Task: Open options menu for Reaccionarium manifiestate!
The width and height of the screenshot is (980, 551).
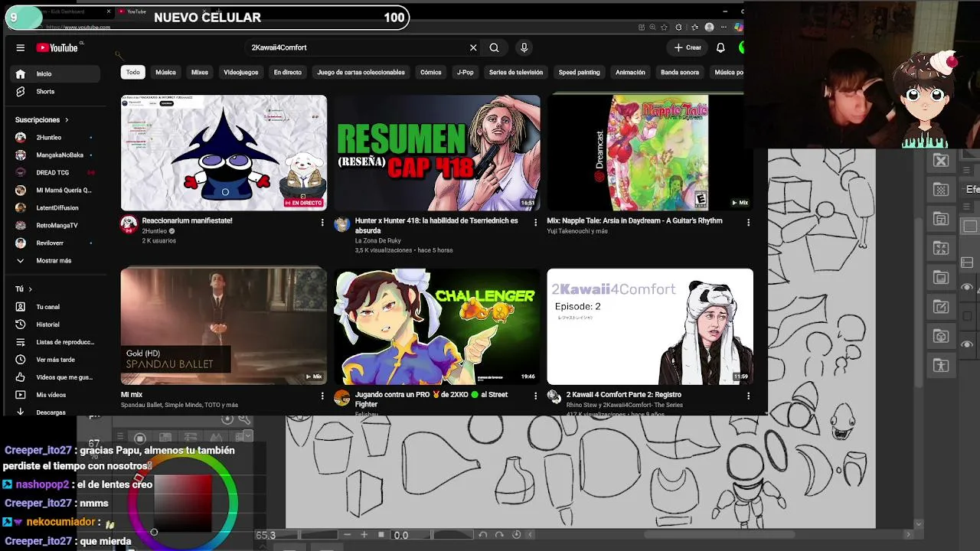Action: [x=322, y=223]
